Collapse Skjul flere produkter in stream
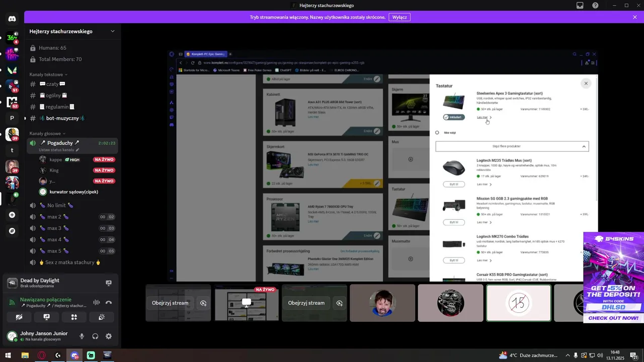The width and height of the screenshot is (644, 362). click(x=512, y=146)
